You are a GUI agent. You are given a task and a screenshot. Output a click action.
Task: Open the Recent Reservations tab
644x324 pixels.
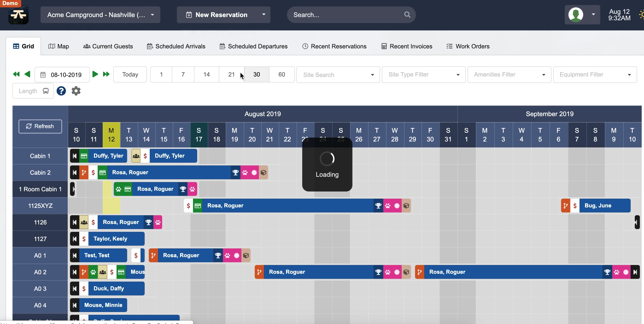pyautogui.click(x=334, y=46)
